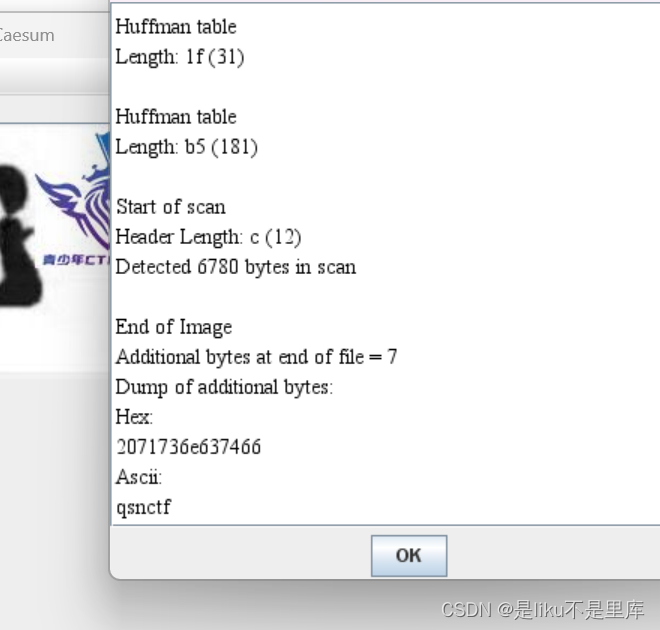
Task: Click "Additional bytes at end of file = 7"
Action: tap(256, 357)
